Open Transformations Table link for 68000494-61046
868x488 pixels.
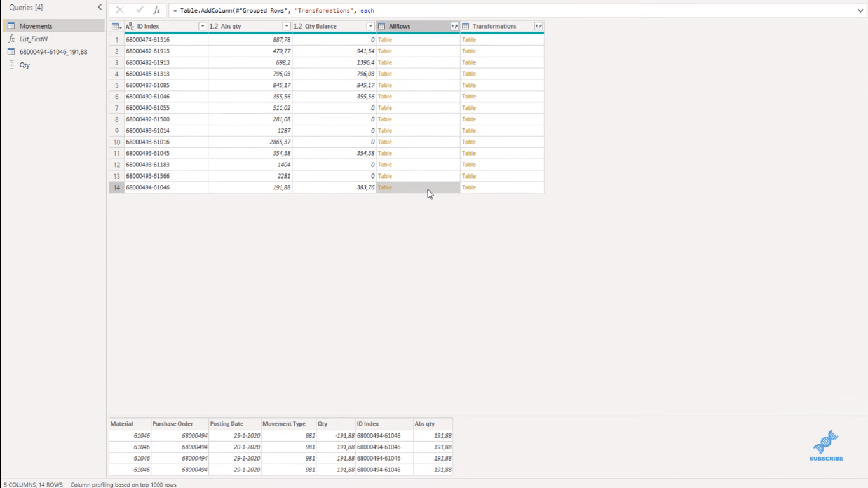pos(469,187)
